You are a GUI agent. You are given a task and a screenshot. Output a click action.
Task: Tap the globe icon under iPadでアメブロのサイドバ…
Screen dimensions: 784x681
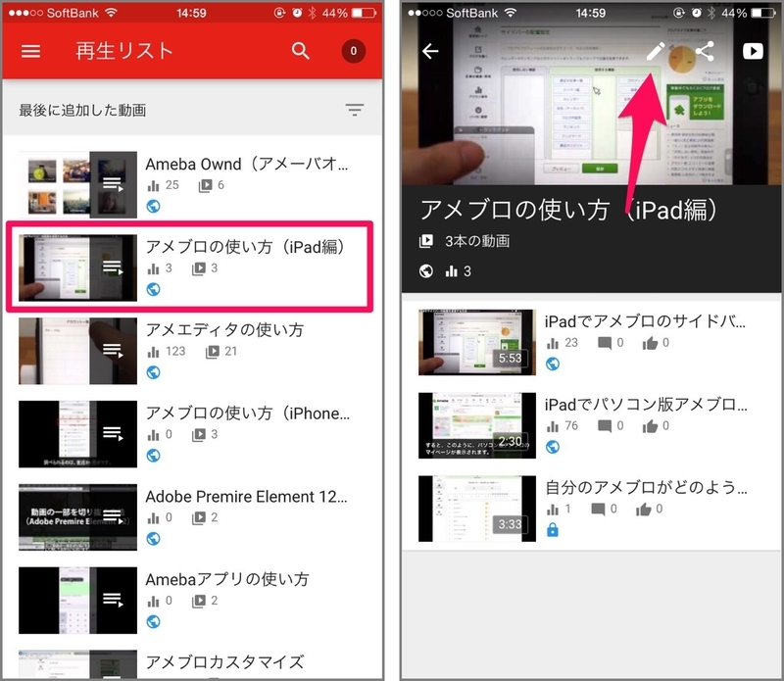[x=553, y=364]
